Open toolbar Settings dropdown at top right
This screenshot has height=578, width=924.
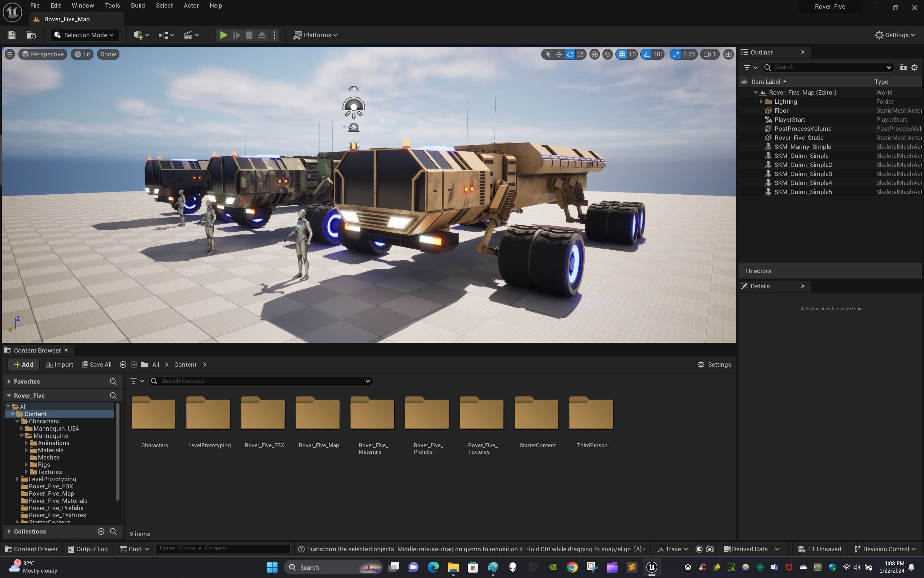(895, 35)
